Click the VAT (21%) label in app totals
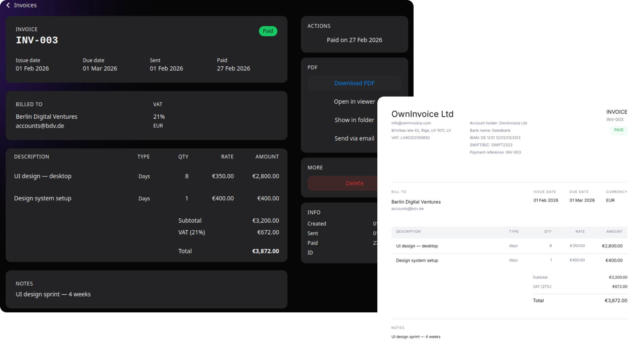644x362 pixels. (x=192, y=232)
